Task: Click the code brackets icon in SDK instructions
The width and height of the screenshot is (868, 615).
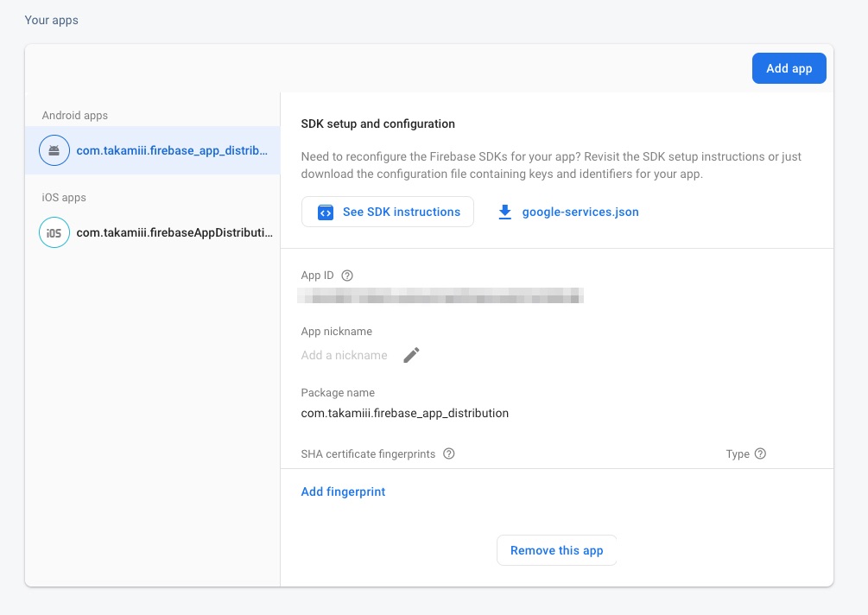Action: click(x=326, y=212)
